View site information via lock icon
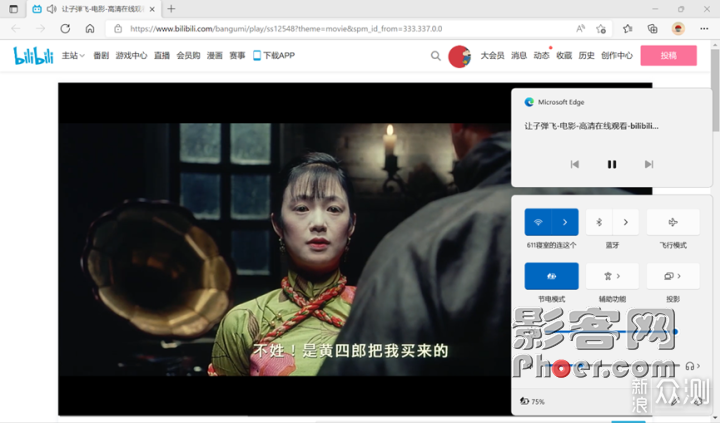Viewport: 720px width, 423px height. point(118,28)
